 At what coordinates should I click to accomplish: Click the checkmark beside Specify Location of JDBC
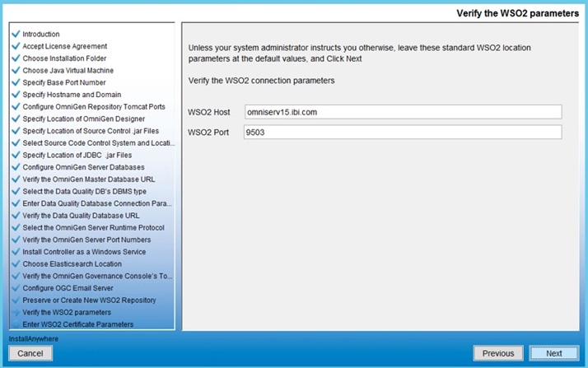tap(16, 155)
